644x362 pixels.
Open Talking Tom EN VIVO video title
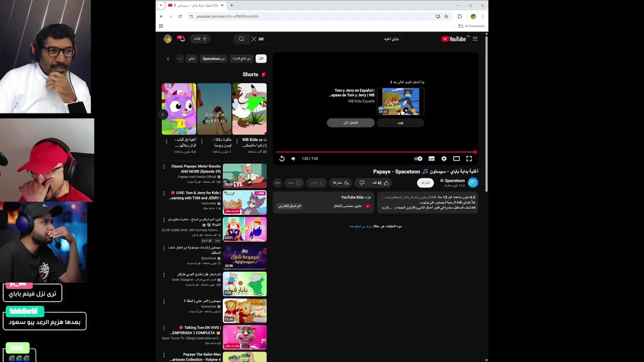pyautogui.click(x=196, y=330)
